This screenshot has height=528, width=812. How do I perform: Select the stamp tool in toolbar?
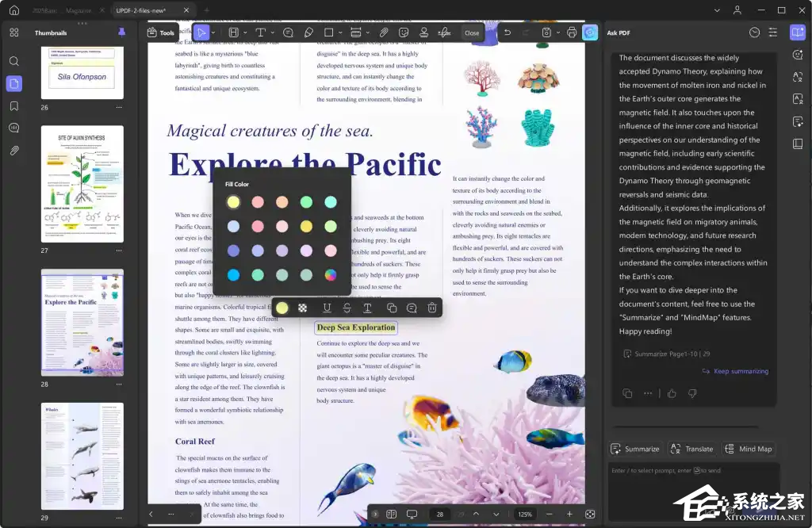pyautogui.click(x=424, y=33)
